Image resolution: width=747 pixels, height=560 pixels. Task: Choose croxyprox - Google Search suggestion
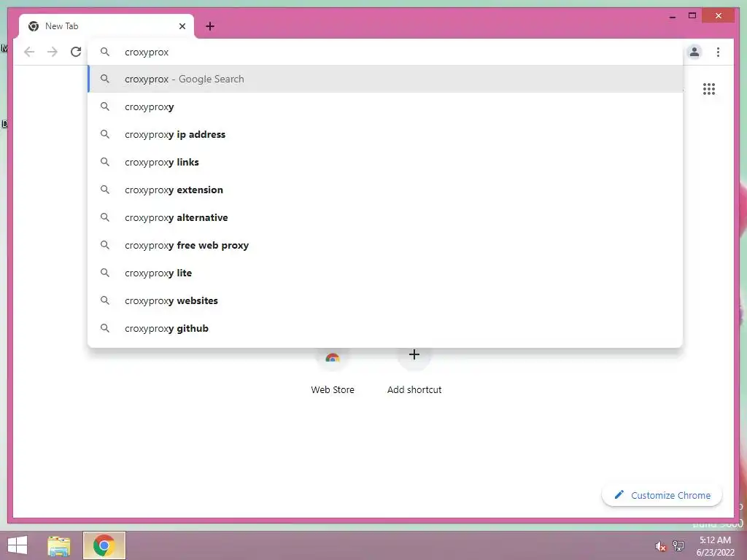coord(385,79)
